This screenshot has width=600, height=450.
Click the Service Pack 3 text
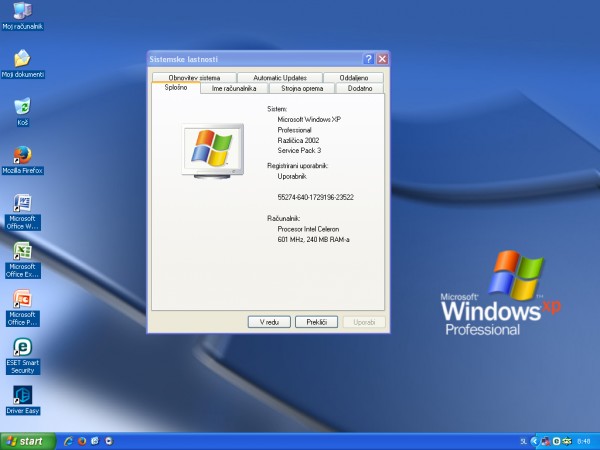[x=299, y=150]
